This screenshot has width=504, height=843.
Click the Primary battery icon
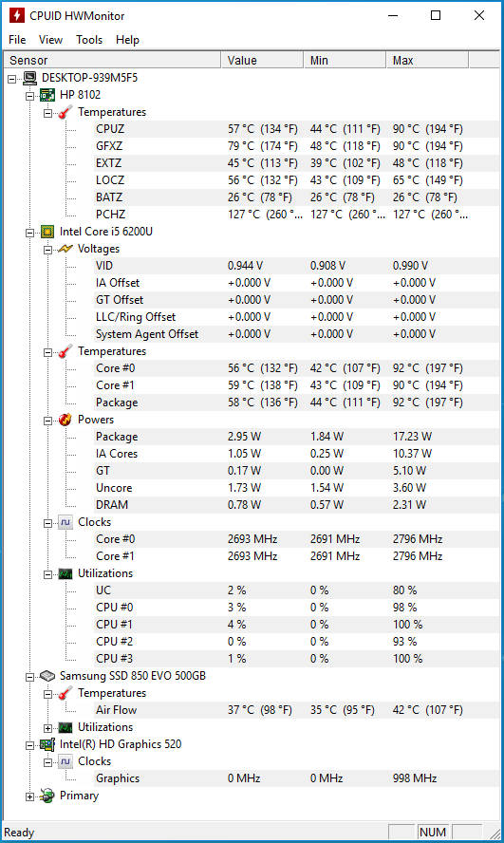coord(47,796)
